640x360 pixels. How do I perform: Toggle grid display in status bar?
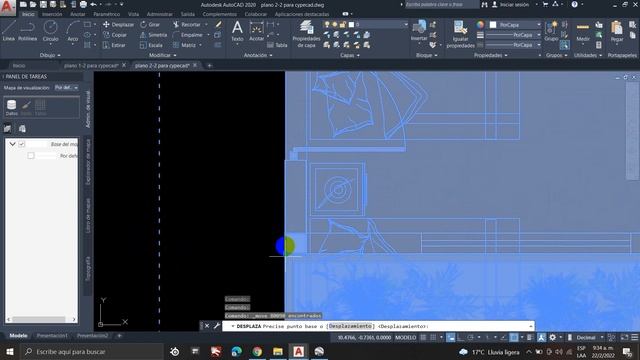point(423,338)
